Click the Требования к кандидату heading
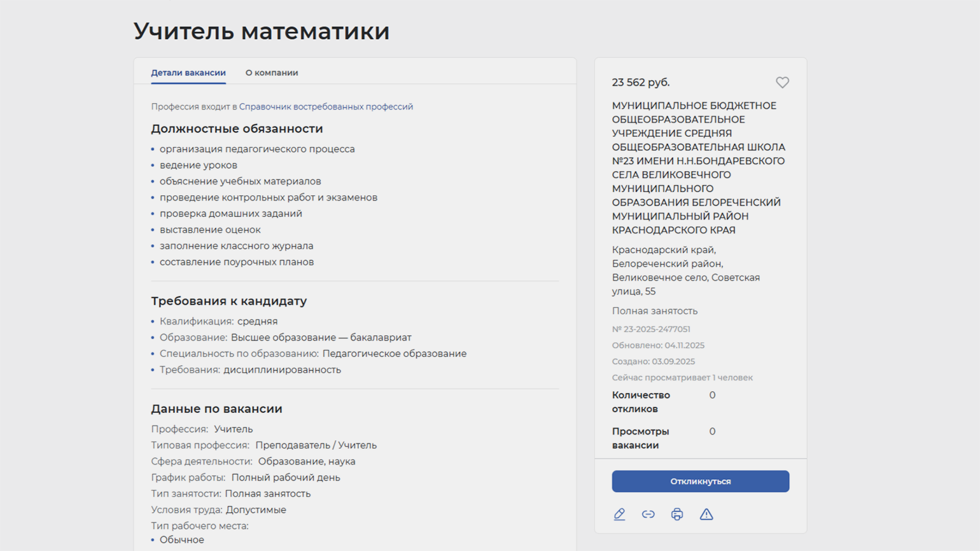Screen dimensions: 980x551 tap(228, 301)
